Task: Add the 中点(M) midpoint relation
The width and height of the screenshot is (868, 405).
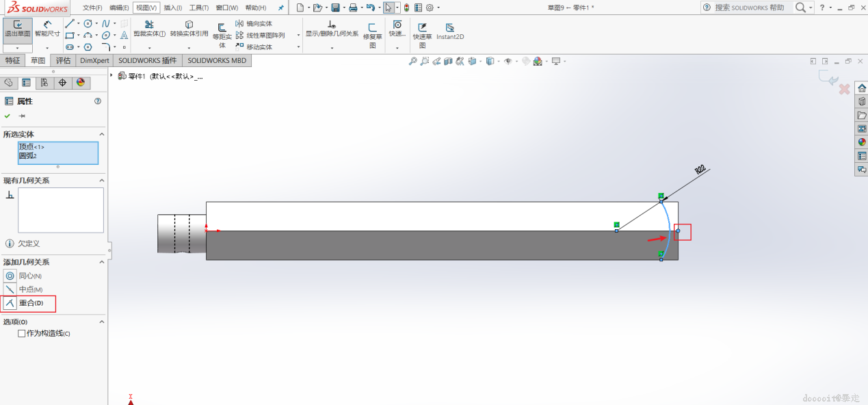Action: [x=23, y=289]
